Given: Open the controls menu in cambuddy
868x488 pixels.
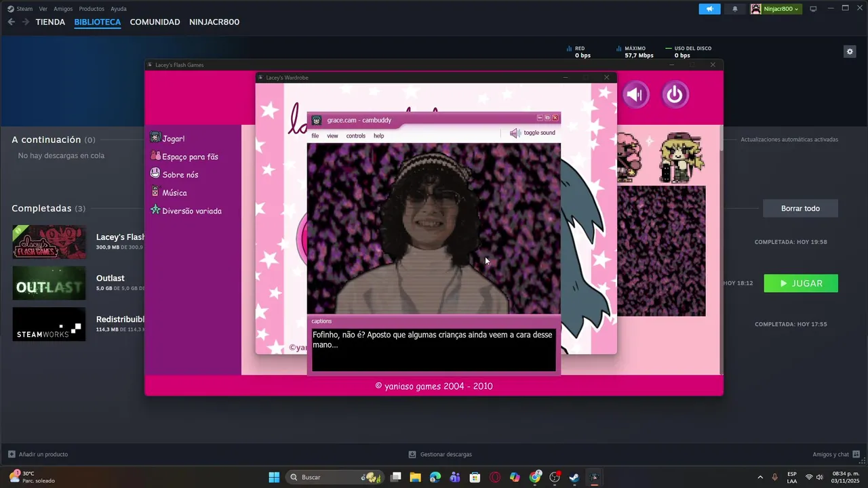Looking at the screenshot, I should 356,136.
